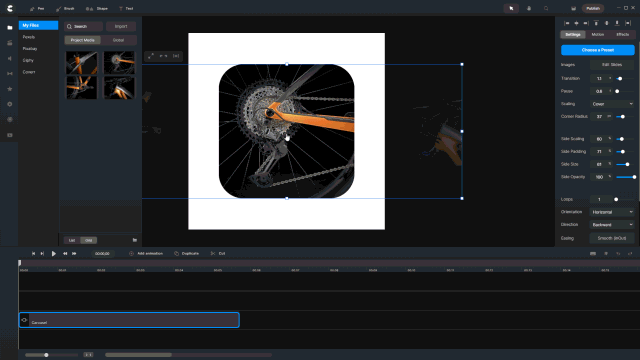Open the Scaling dropdown set to Cover
The height and width of the screenshot is (360, 640).
[x=612, y=104]
